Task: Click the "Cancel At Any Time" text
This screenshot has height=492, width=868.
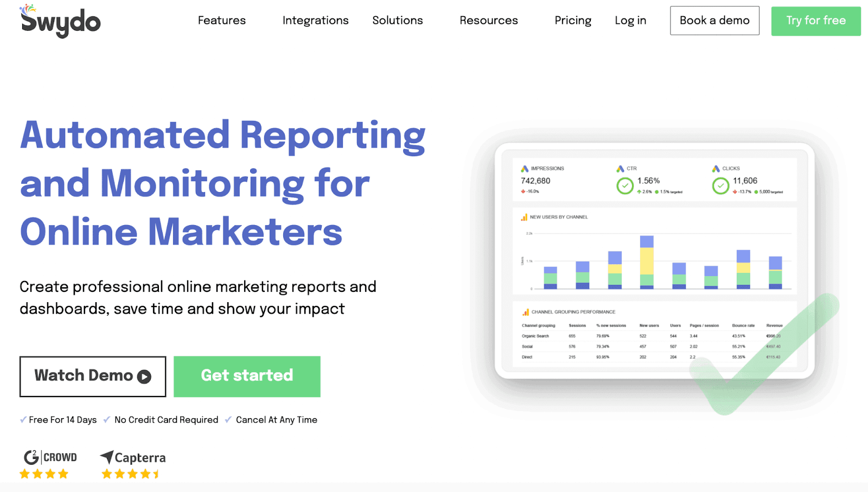Action: click(277, 420)
